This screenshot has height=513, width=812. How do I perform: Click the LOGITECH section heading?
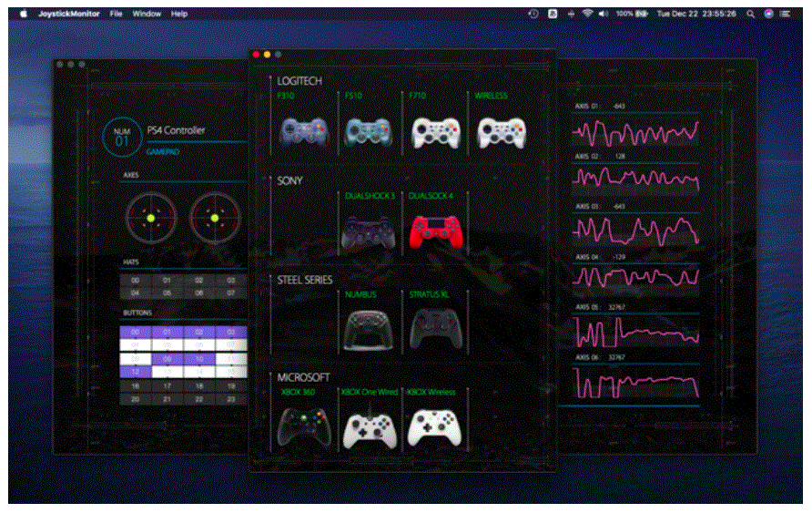299,81
